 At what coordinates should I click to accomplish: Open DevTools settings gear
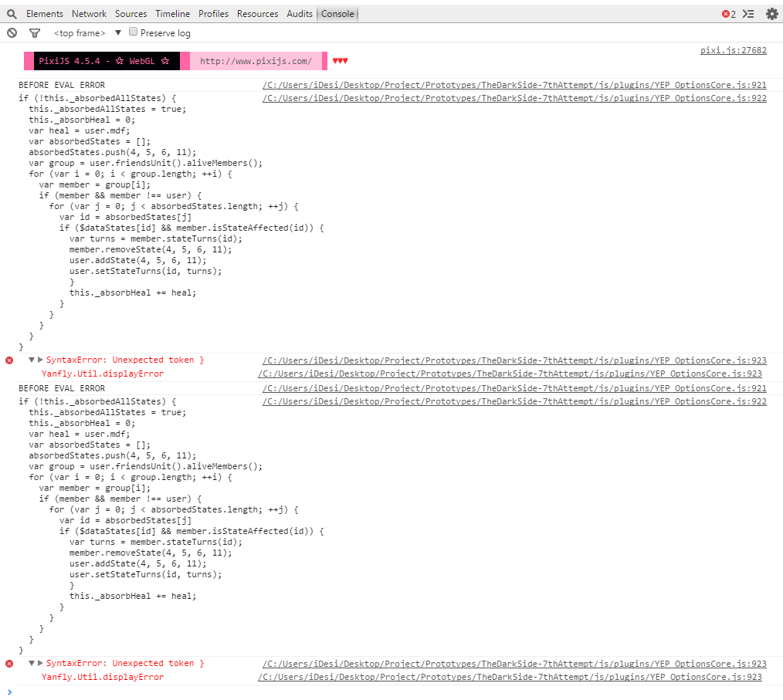pyautogui.click(x=772, y=14)
